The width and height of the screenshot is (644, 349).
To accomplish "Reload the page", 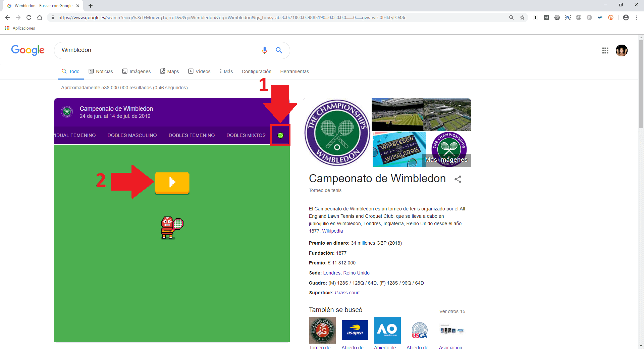I will (x=29, y=17).
